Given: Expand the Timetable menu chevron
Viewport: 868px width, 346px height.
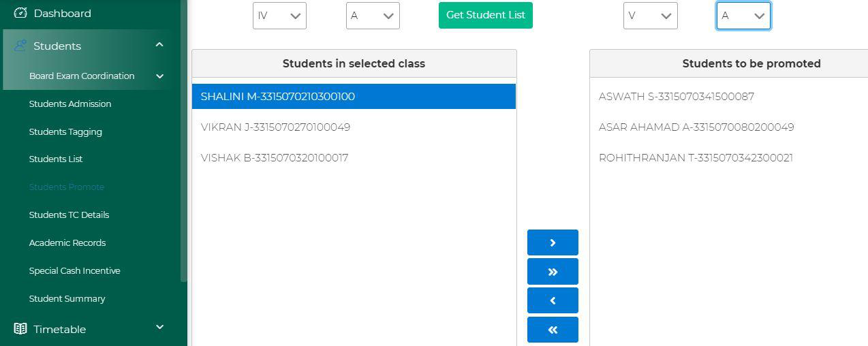Looking at the screenshot, I should point(159,328).
